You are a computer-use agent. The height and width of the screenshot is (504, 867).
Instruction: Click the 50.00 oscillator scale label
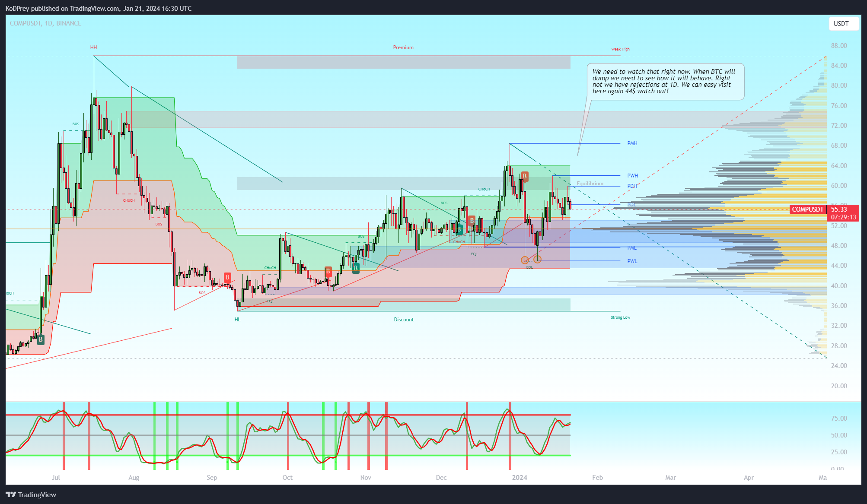tap(839, 435)
